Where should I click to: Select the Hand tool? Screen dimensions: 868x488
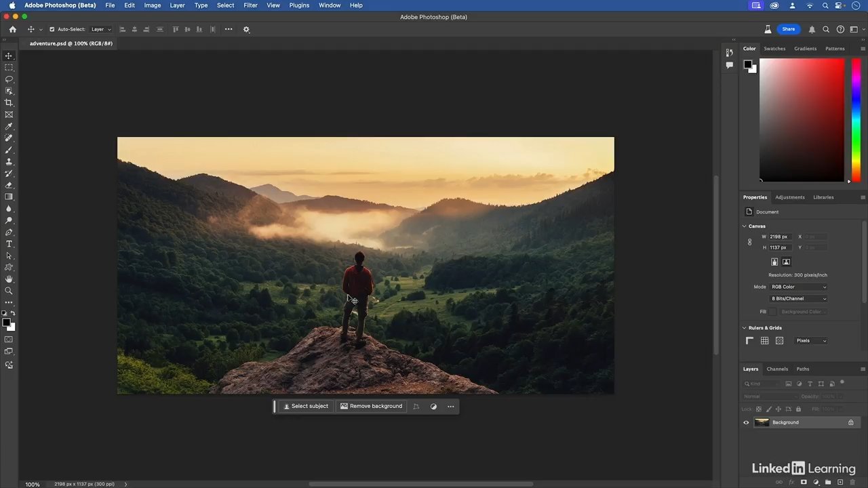(x=9, y=279)
